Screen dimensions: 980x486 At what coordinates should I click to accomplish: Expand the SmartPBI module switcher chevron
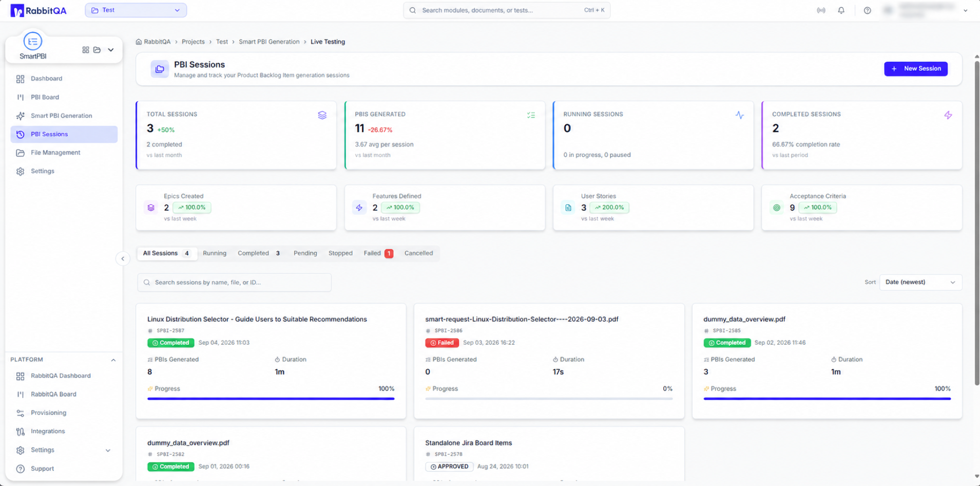pos(111,50)
